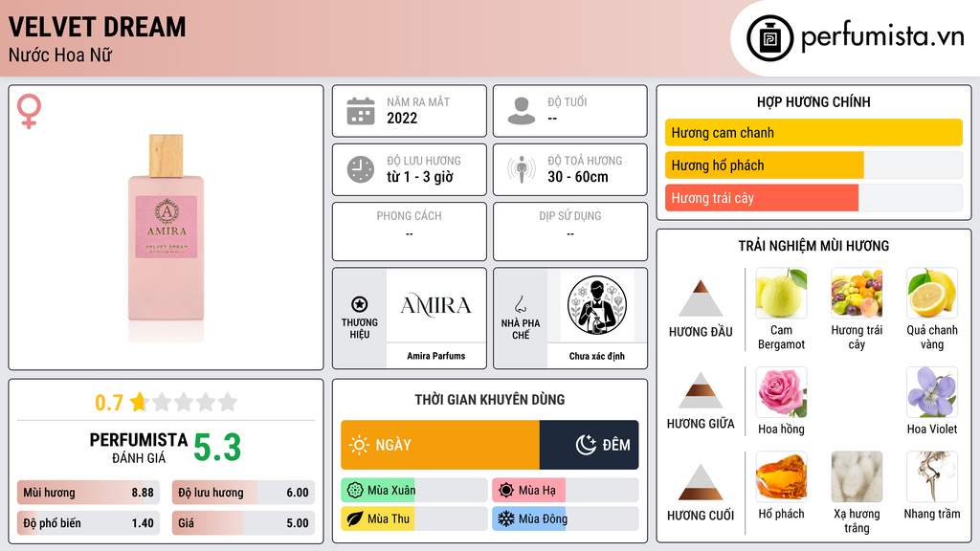Select the Xạ hương trắng musk image
The height and width of the screenshot is (551, 980).
857,476
